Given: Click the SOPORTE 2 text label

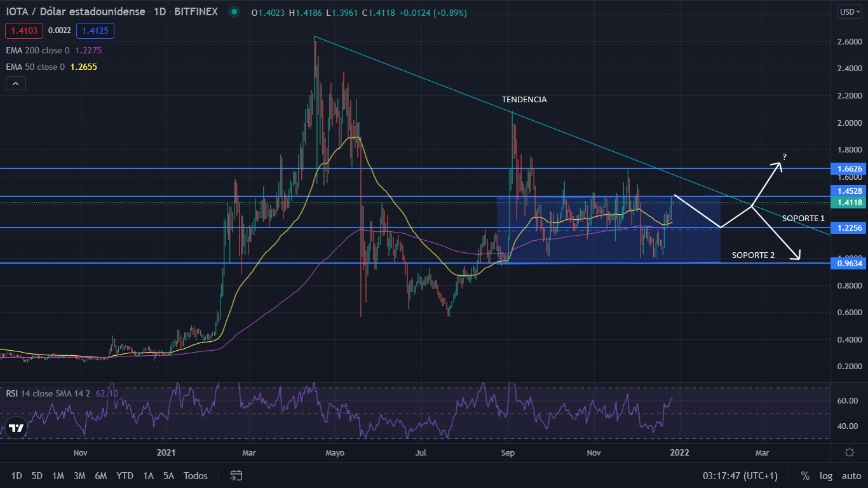Looking at the screenshot, I should (753, 255).
